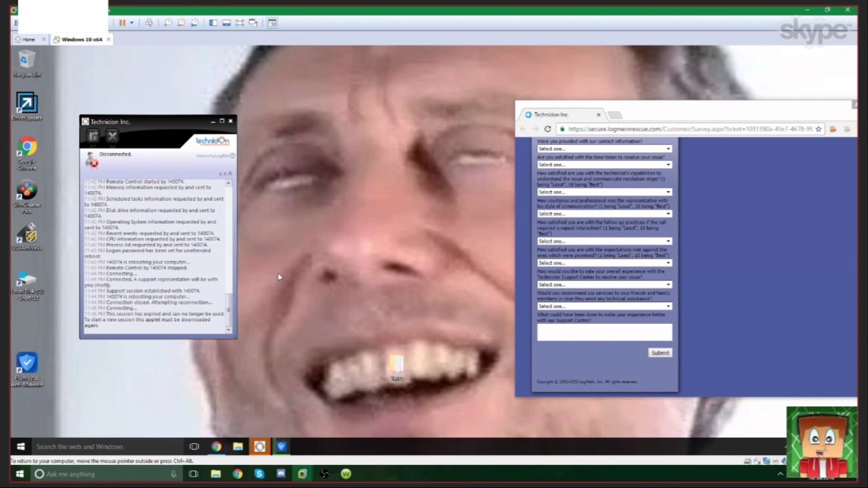
Task: Click the orange extension icon in Chrome toolbar
Action: (833, 129)
